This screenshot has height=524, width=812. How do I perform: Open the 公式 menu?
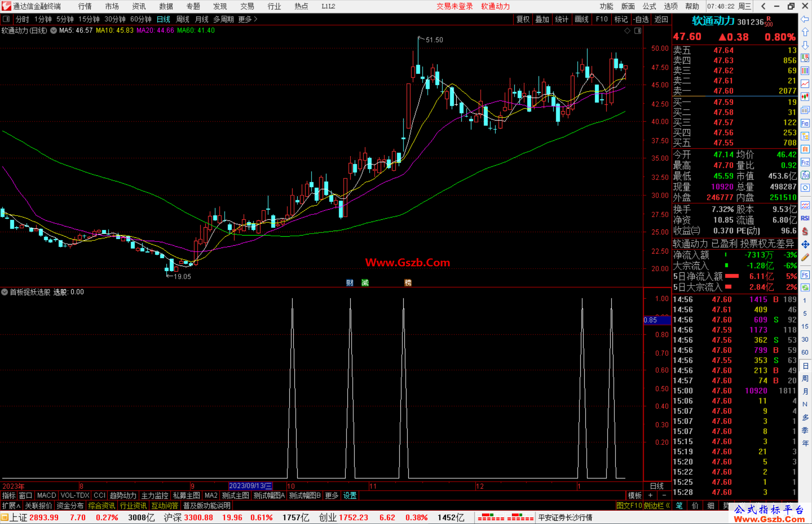click(x=649, y=6)
